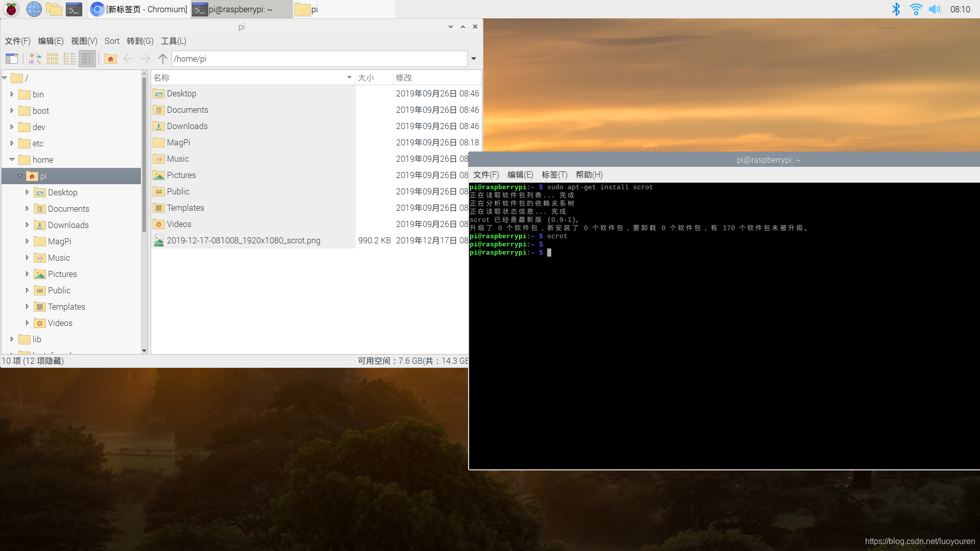Select the scrot png screenshot file
This screenshot has width=980, height=551.
243,240
